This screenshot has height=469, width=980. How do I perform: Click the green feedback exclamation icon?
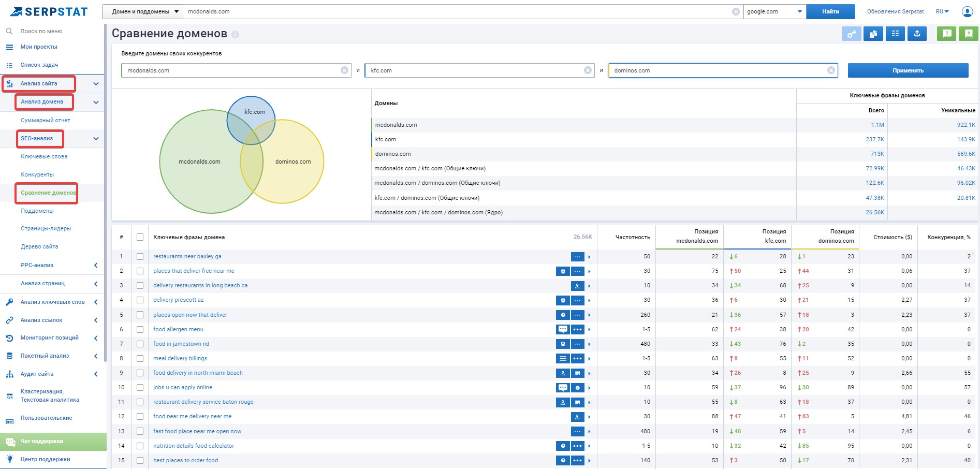[947, 34]
